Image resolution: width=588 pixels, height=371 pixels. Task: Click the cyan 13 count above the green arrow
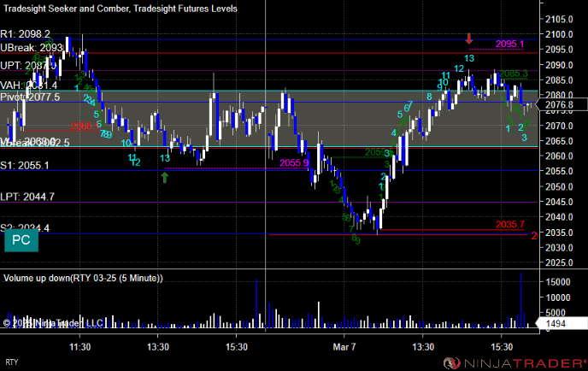click(x=165, y=158)
